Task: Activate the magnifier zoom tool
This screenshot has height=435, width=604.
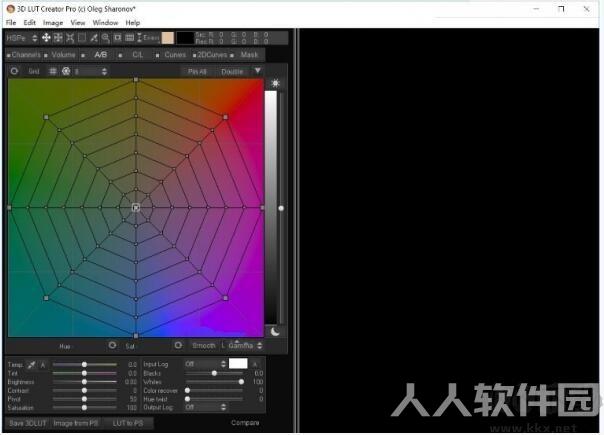Action: click(x=106, y=38)
